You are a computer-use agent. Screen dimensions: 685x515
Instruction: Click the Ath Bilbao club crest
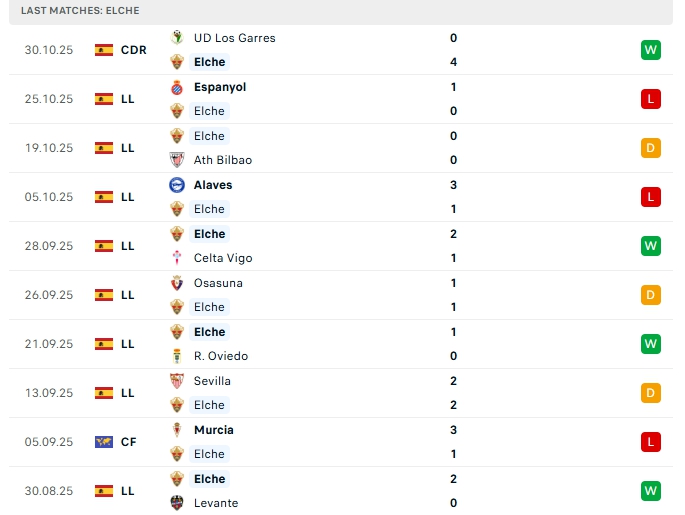177,160
